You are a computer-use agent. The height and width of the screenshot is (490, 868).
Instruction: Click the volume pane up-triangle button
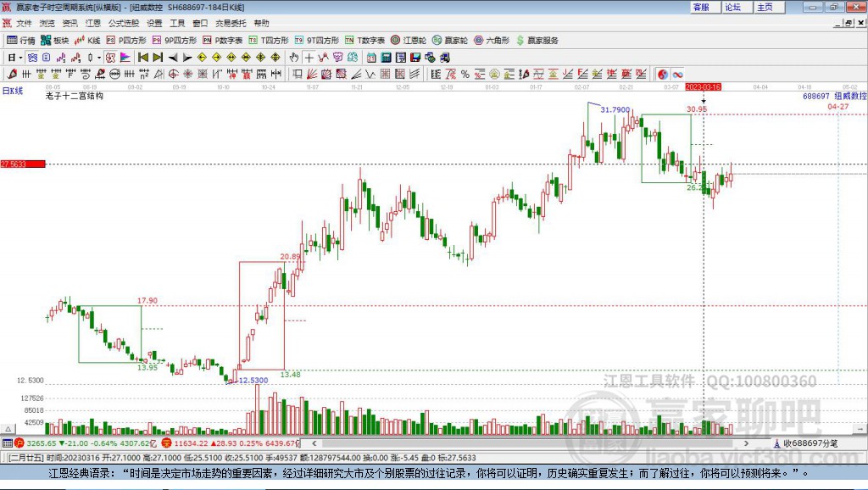(x=7, y=429)
